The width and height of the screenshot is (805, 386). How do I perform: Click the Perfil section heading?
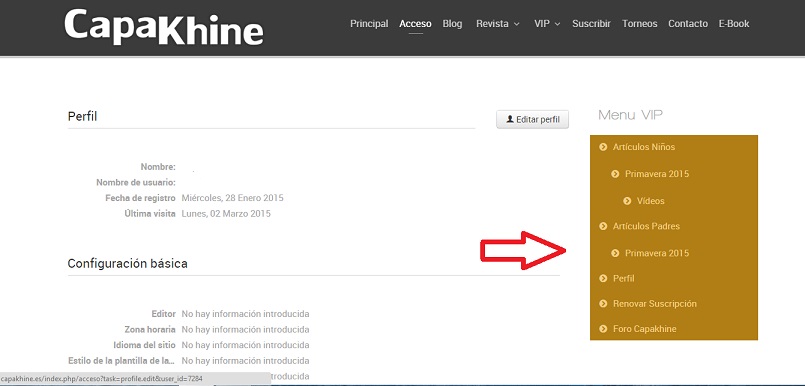tap(82, 117)
